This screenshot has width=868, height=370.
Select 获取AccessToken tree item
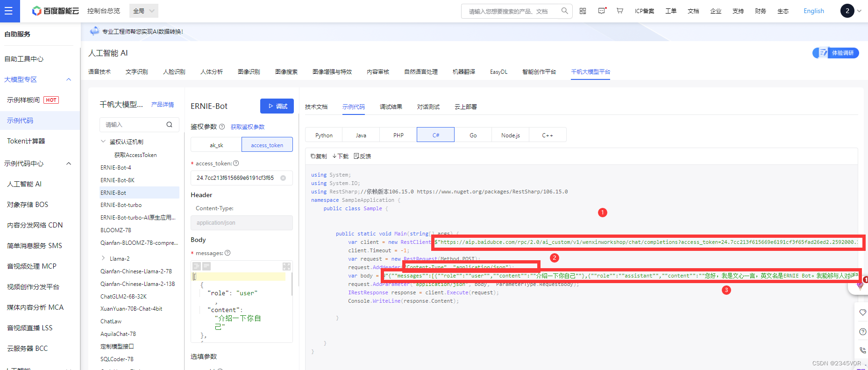click(x=135, y=155)
